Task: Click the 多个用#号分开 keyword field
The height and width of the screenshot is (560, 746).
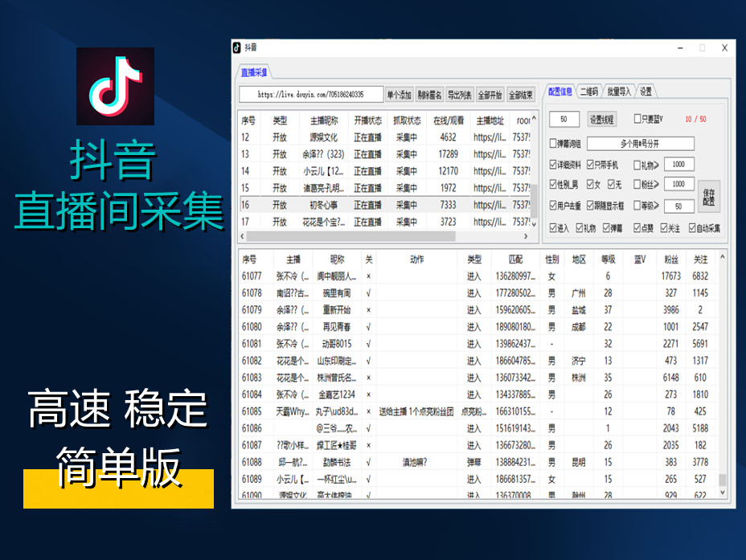Action: [x=641, y=144]
